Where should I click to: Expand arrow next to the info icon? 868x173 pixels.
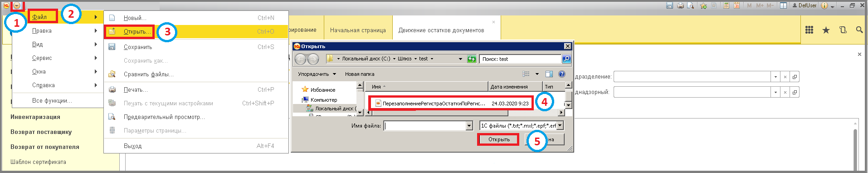tap(833, 6)
